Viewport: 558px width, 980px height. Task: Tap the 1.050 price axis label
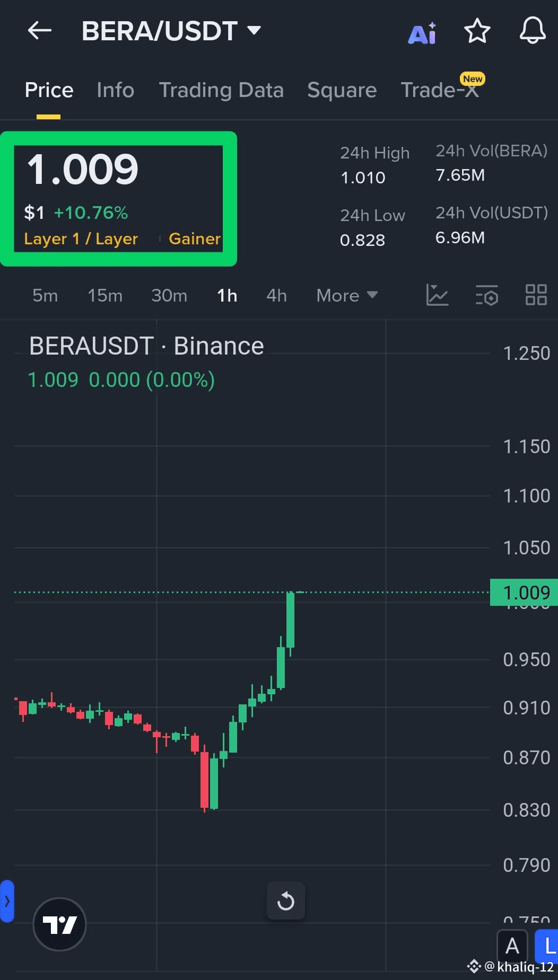point(526,548)
